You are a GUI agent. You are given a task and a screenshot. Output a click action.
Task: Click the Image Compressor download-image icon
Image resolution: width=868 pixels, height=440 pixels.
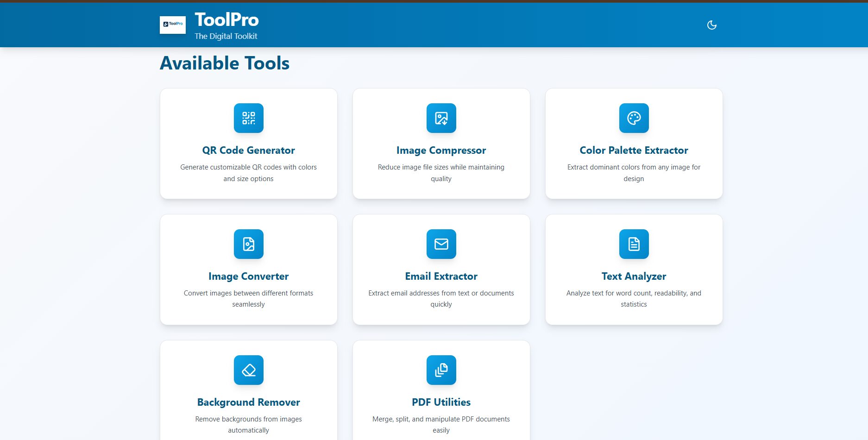[x=441, y=118]
